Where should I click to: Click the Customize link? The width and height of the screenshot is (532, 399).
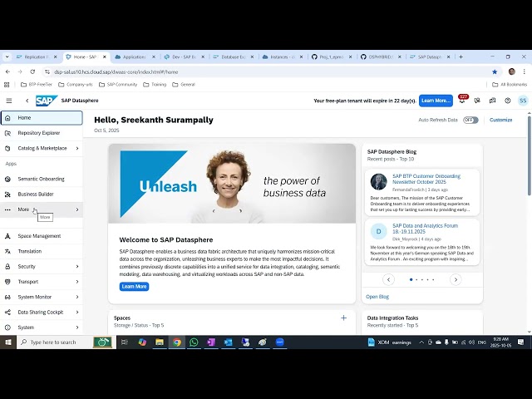coord(500,120)
